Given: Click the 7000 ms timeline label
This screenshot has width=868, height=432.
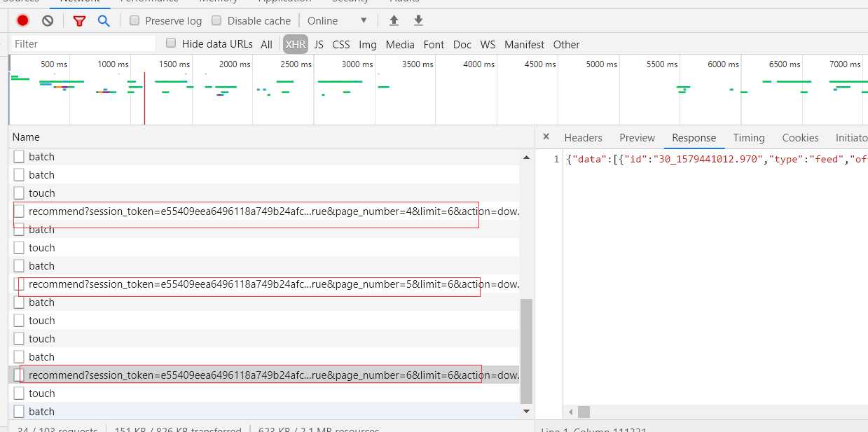Looking at the screenshot, I should [x=845, y=64].
